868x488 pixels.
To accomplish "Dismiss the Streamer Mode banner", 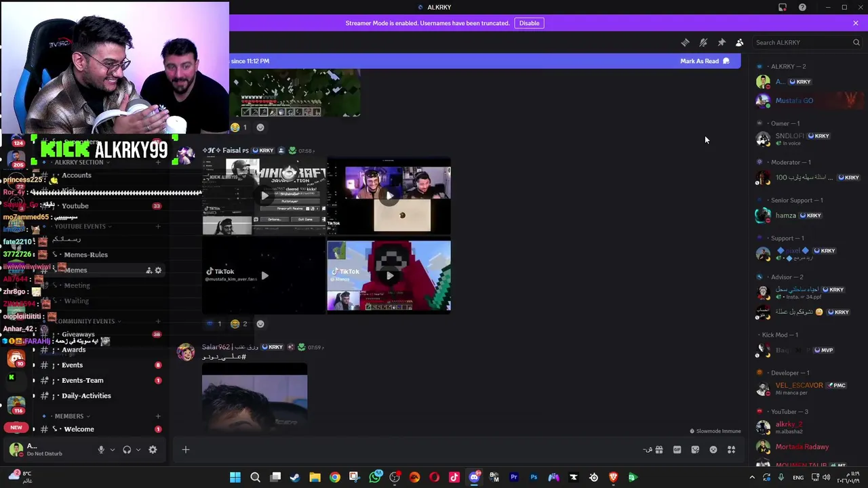I will pyautogui.click(x=856, y=23).
